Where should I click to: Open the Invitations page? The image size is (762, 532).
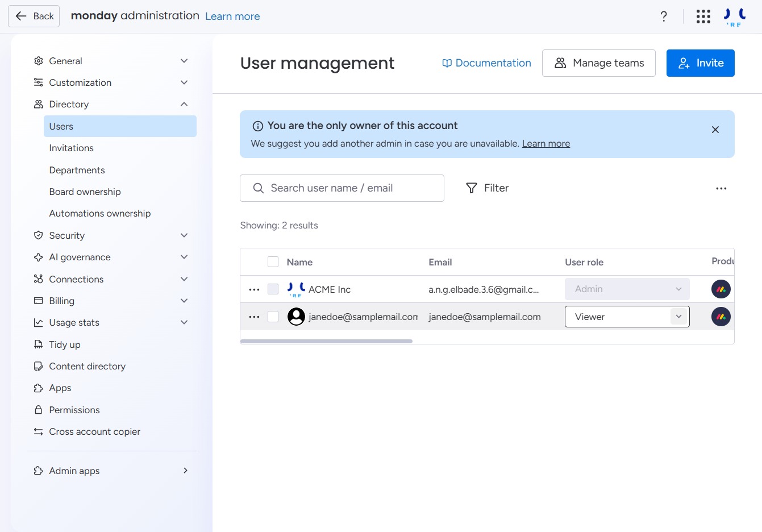pyautogui.click(x=71, y=148)
